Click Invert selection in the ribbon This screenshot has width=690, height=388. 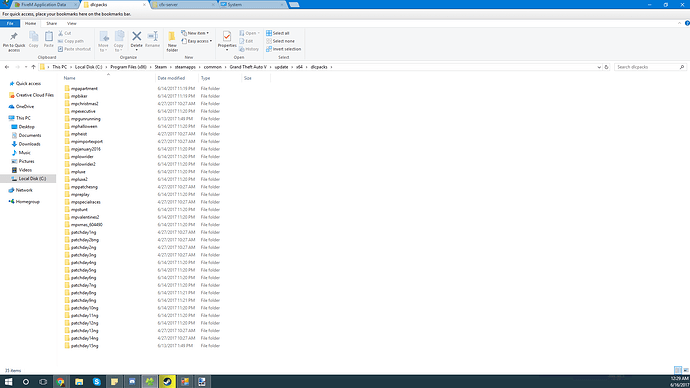[283, 49]
